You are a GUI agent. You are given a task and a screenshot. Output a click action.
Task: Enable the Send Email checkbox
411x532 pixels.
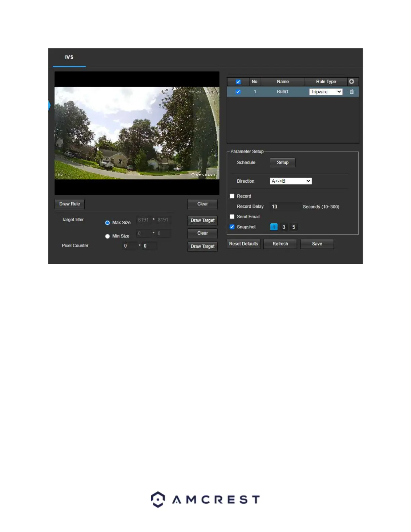click(x=232, y=217)
